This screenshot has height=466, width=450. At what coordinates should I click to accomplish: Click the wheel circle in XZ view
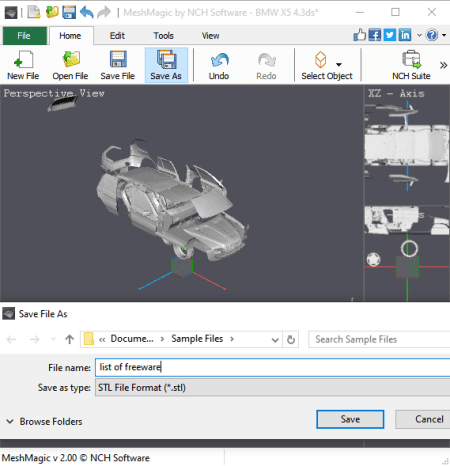(409, 248)
